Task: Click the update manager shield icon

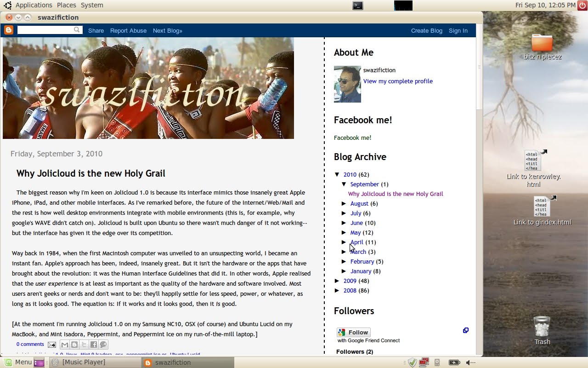Action: point(412,362)
